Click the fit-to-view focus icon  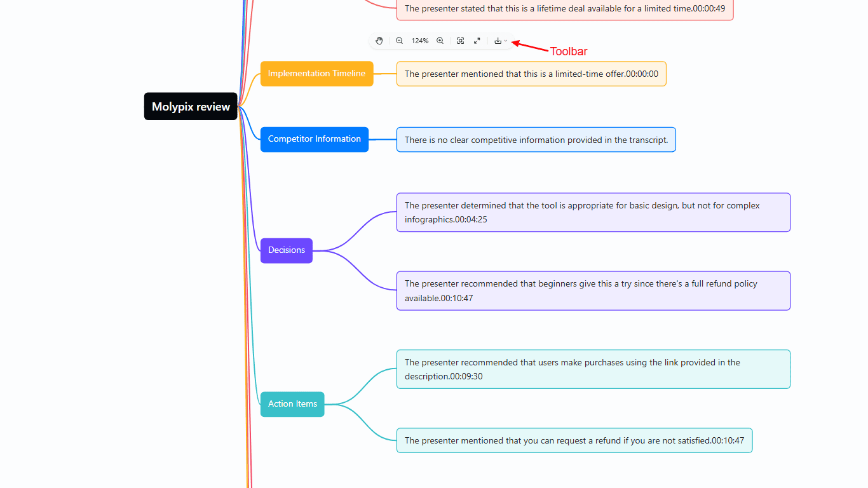coord(461,41)
